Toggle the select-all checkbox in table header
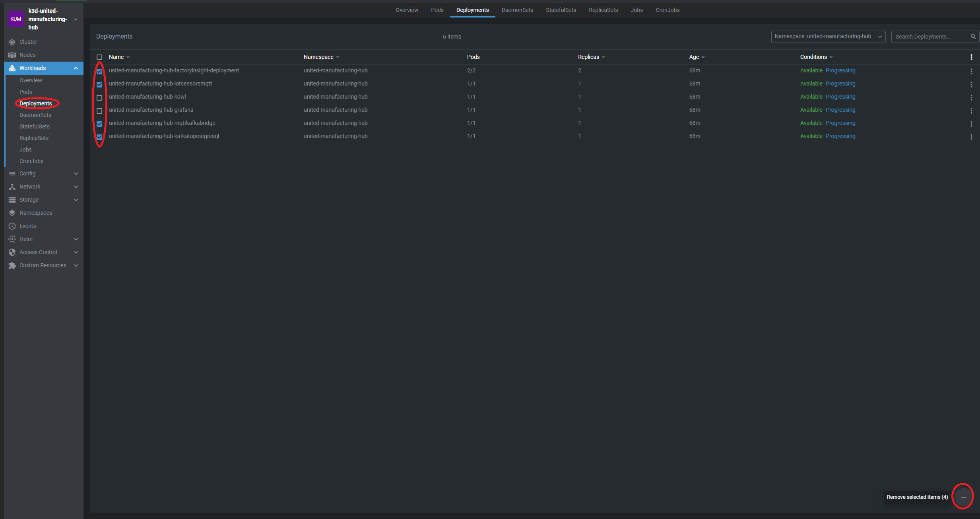Screen dimensions: 980x519 point(99,57)
